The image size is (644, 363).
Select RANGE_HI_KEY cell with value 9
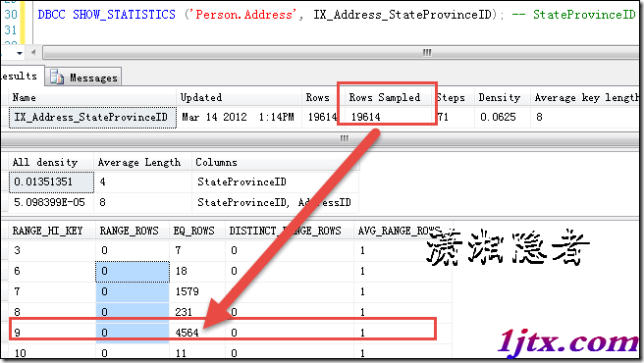click(52, 333)
